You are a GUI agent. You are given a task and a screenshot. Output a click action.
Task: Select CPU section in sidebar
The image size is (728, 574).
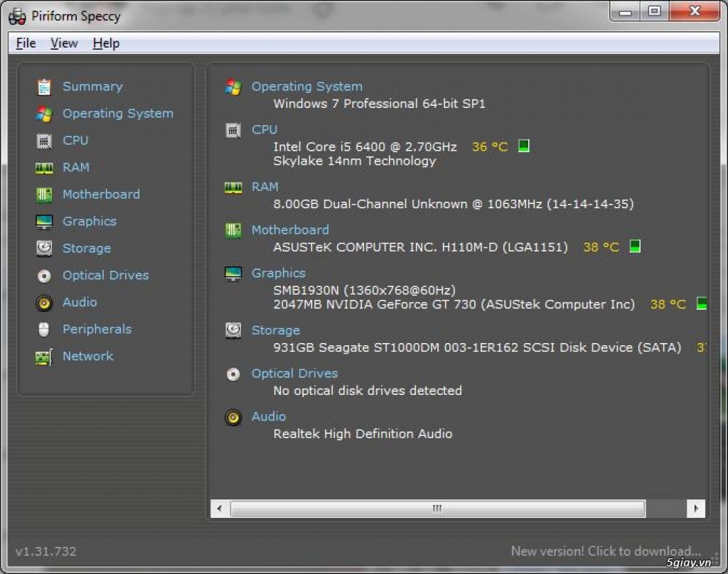tap(75, 140)
